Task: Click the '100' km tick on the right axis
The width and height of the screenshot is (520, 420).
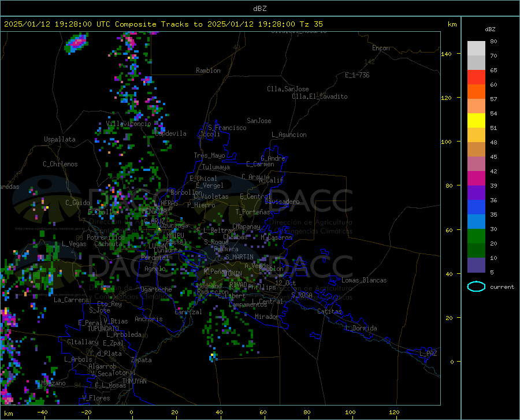Action: [446, 142]
